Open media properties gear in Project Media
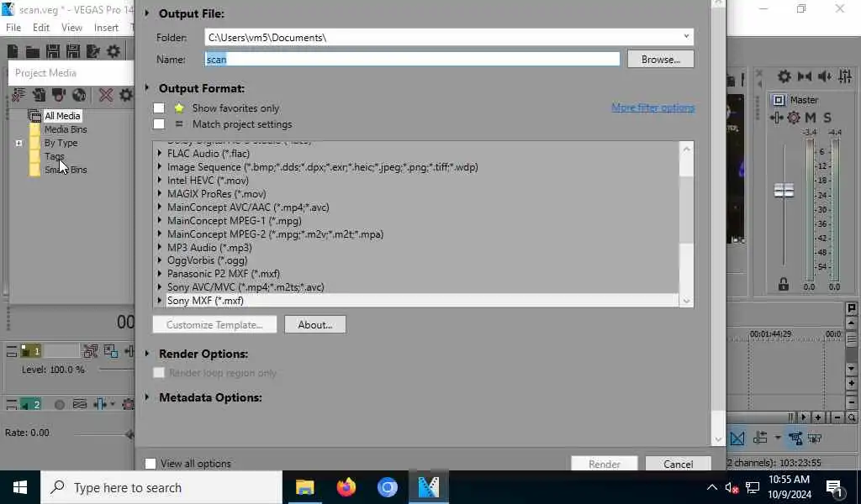 click(x=126, y=95)
